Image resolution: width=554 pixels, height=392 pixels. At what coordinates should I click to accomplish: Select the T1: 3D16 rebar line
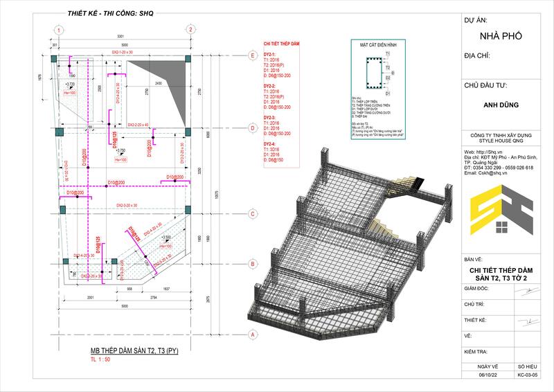[x=271, y=150]
